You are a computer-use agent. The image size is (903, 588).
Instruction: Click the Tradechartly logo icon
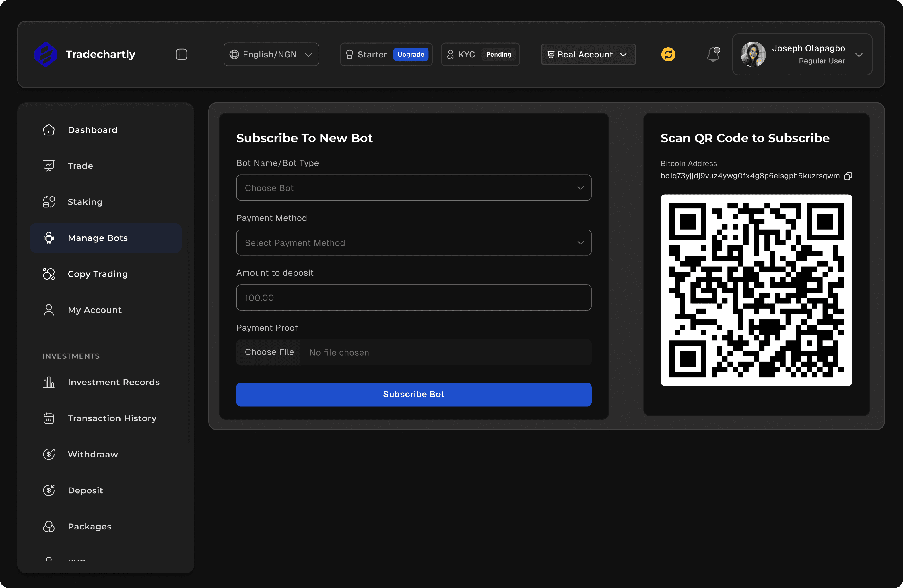point(46,54)
